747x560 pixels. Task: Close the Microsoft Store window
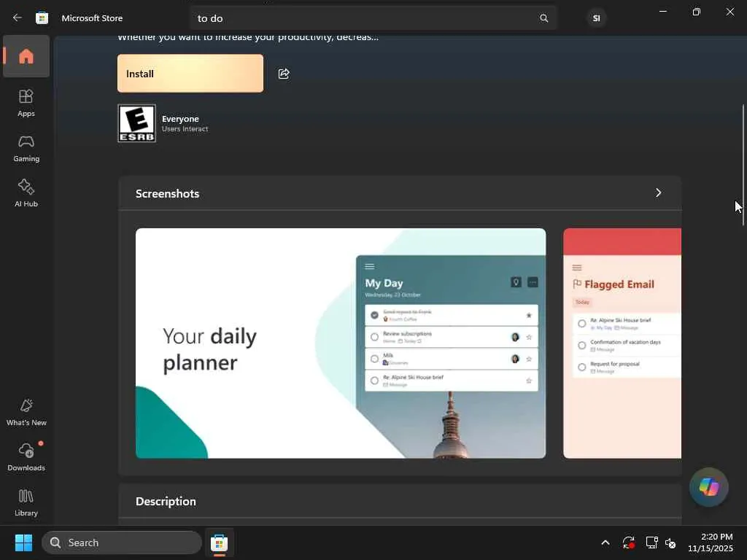(x=729, y=12)
